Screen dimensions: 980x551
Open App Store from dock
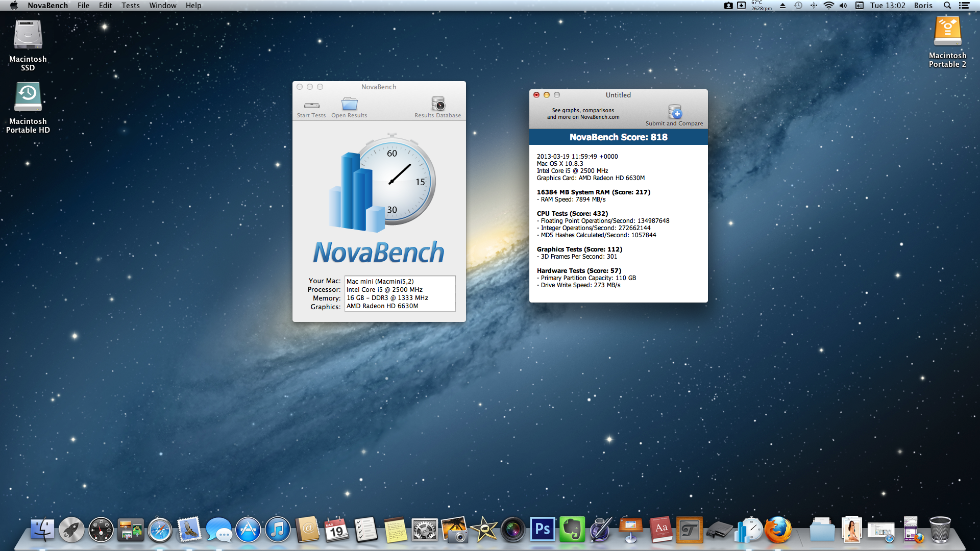pos(248,530)
